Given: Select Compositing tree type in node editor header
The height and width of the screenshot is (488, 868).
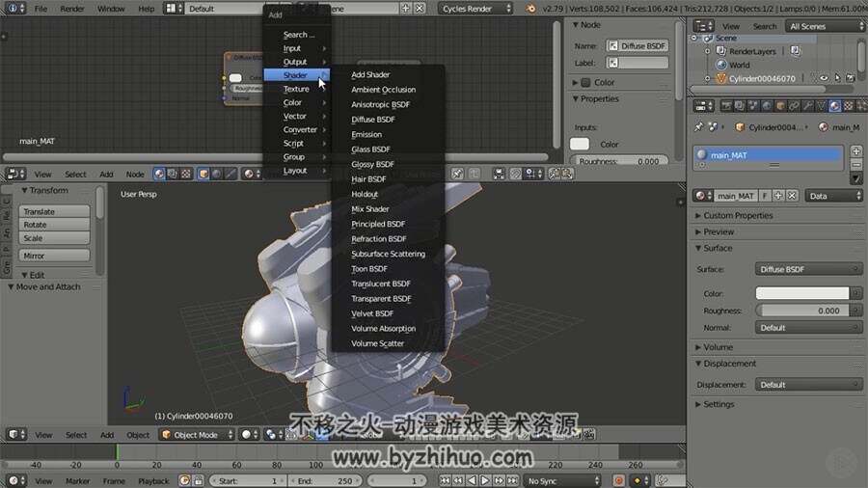Looking at the screenshot, I should coord(173,174).
